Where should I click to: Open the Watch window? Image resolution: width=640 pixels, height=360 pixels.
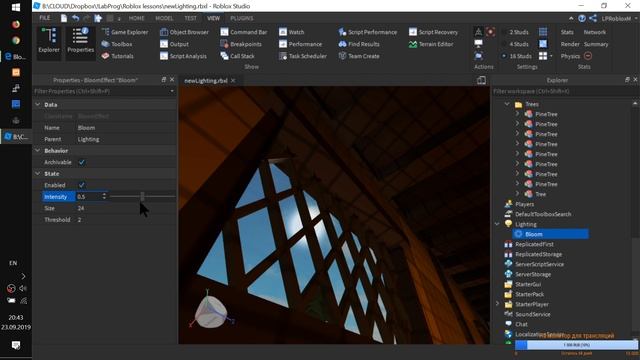[291, 32]
